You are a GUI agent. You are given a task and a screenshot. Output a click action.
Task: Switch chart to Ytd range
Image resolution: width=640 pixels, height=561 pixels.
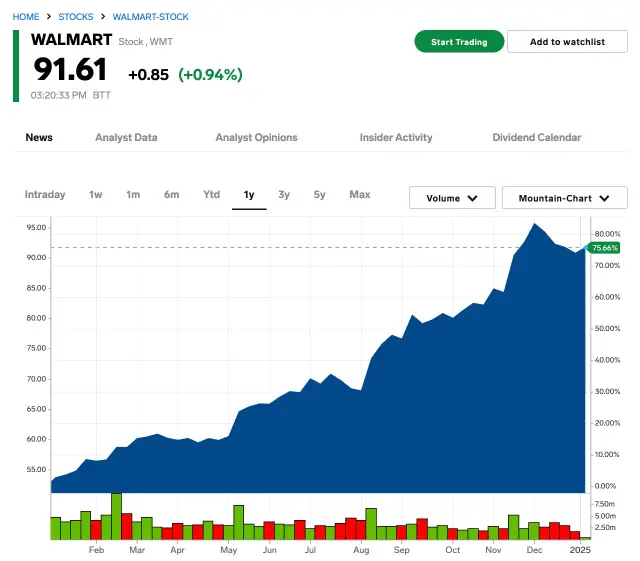[x=211, y=195]
